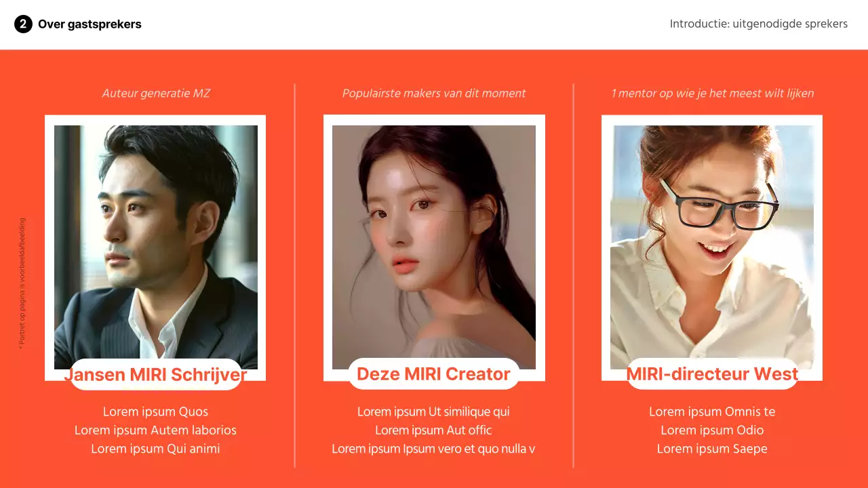Screen dimensions: 868x488
Task: Select 'Populairste makers van dit moment' caption
Action: (434, 94)
